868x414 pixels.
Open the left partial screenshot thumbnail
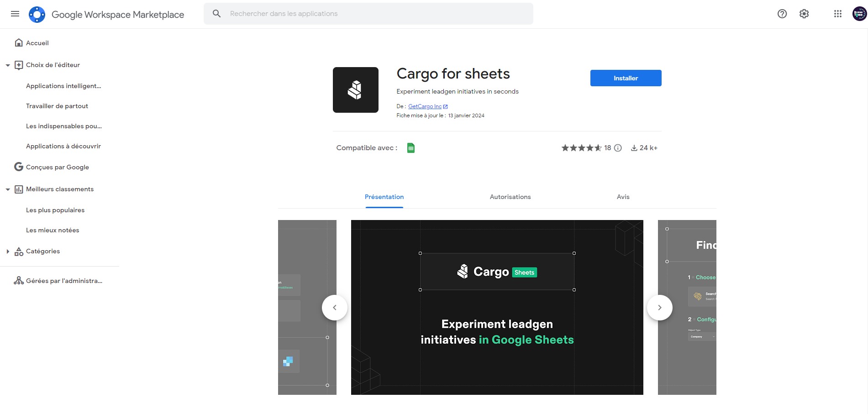[x=307, y=307]
